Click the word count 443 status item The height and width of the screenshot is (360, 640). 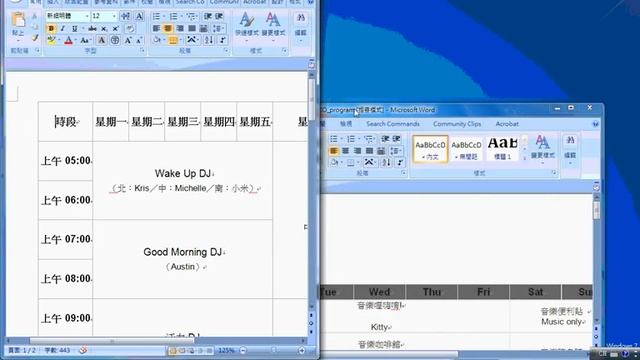[x=57, y=350]
